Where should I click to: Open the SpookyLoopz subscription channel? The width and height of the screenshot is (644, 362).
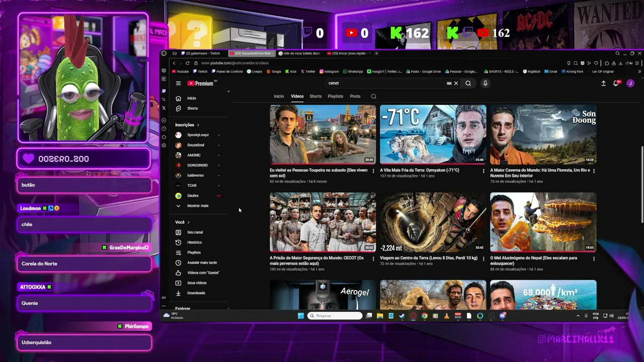click(x=198, y=135)
